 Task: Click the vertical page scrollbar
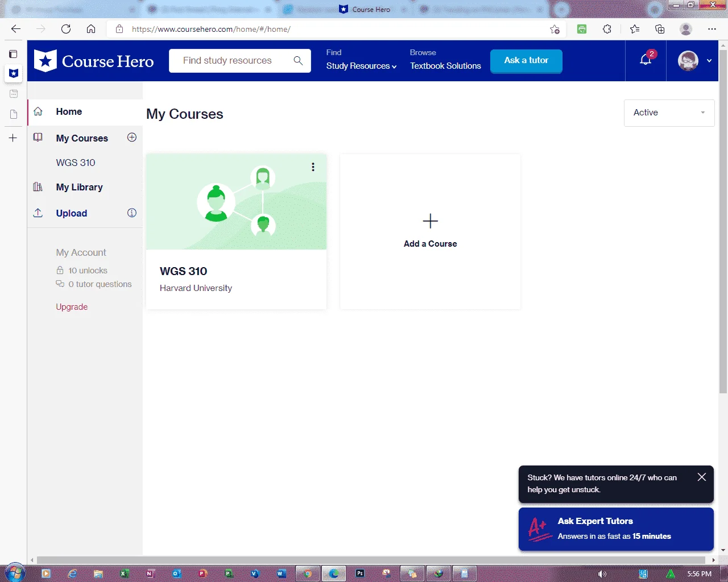click(x=723, y=222)
